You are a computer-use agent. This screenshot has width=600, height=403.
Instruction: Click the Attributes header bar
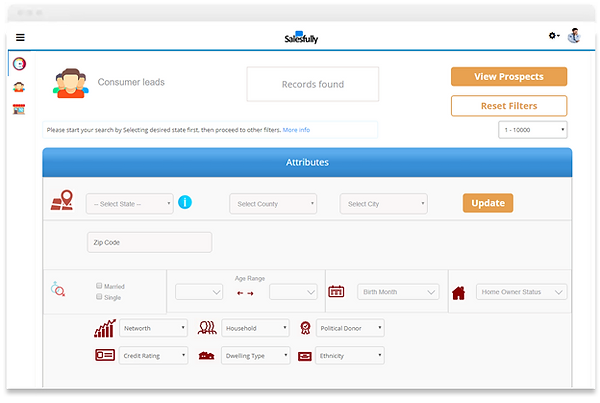tap(307, 162)
